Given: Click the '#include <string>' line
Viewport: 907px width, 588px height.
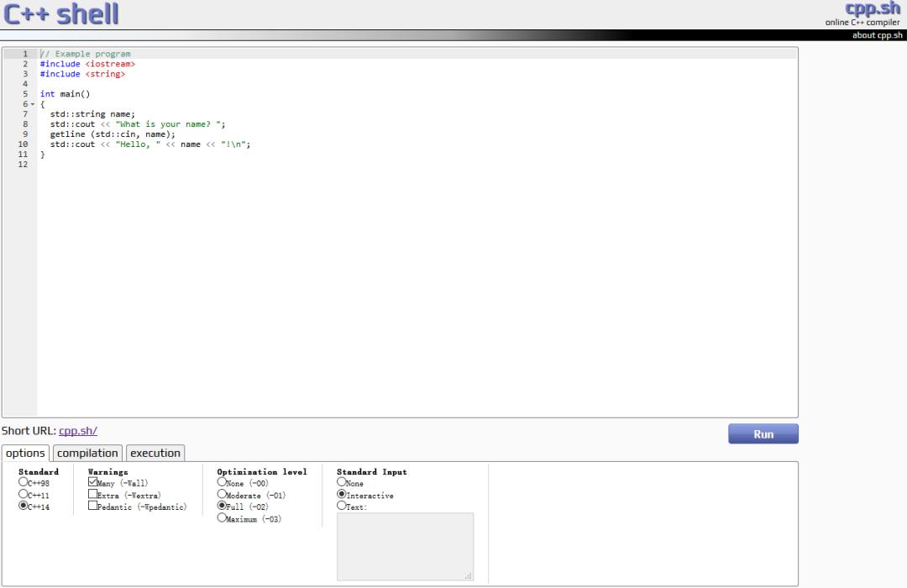Looking at the screenshot, I should tap(82, 74).
